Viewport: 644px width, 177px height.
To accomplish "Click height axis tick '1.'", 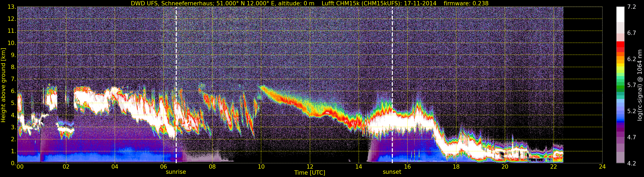I will pos(13,151).
